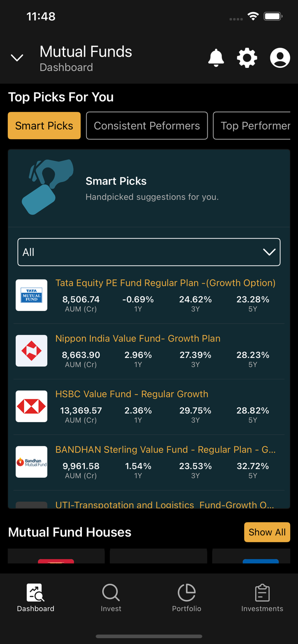Go to the Investments tab

coord(262,598)
